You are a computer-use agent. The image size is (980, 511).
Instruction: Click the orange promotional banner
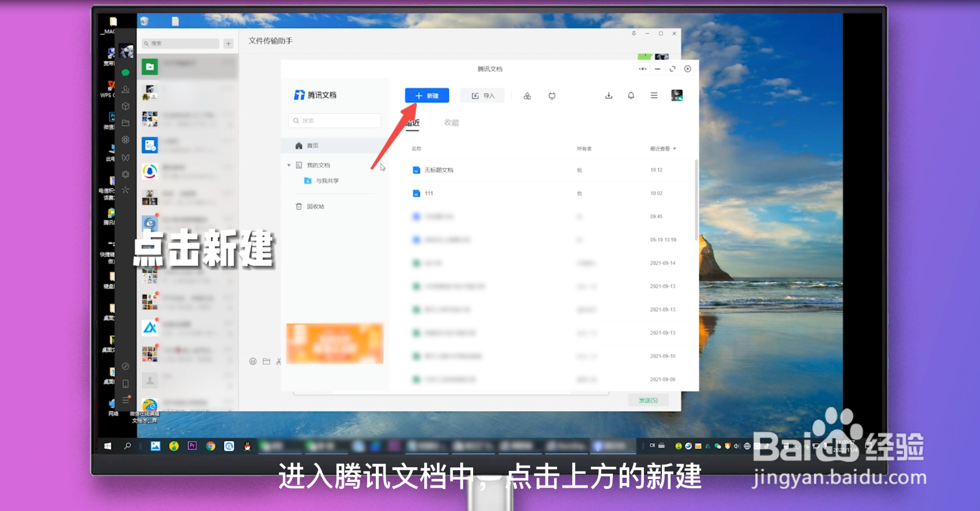pyautogui.click(x=334, y=343)
